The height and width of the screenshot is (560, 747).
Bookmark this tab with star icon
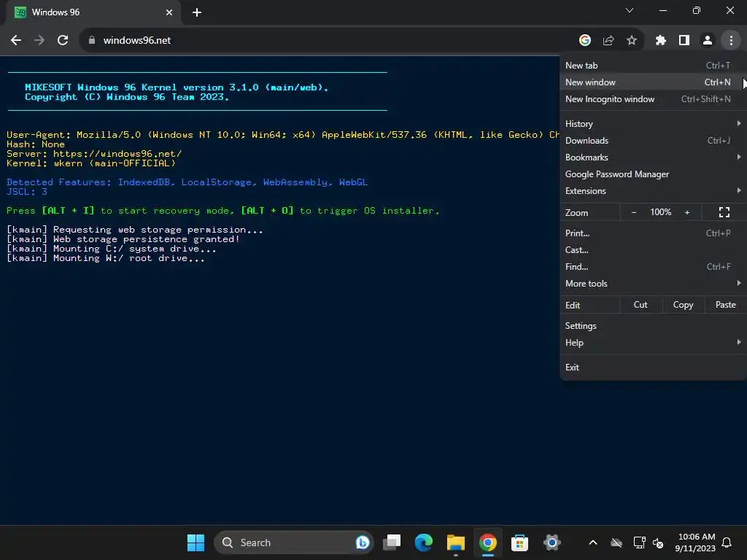tap(632, 41)
